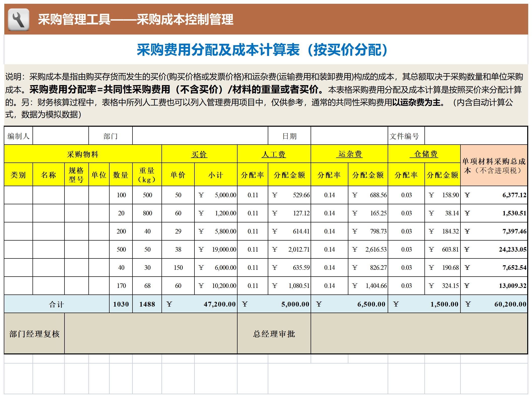Click the labor amount cell 2,012.71
Viewport: 532px width, 398px height.
click(289, 249)
